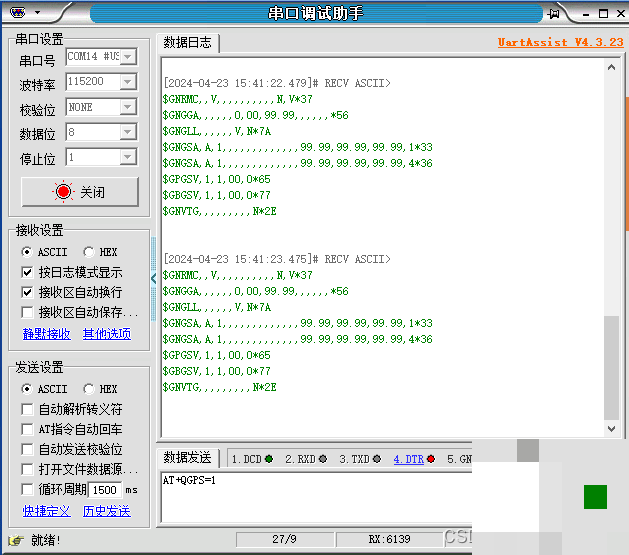The image size is (629, 555).
Task: Toggle the DCD green status indicator
Action: coord(269,459)
